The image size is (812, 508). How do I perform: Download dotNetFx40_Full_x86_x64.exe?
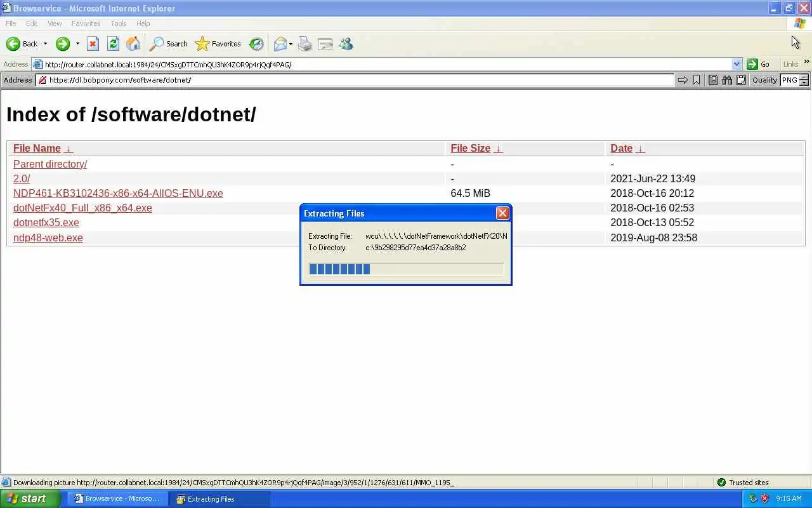pyautogui.click(x=82, y=208)
